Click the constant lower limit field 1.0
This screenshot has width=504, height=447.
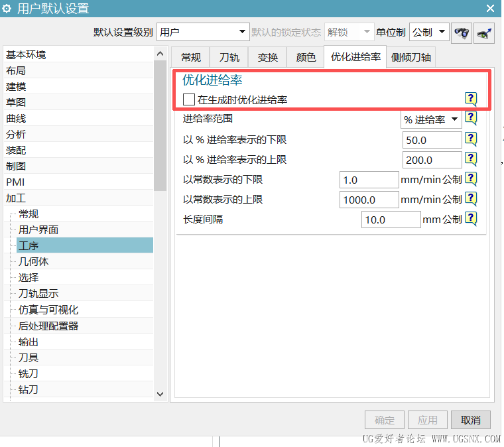(x=369, y=180)
